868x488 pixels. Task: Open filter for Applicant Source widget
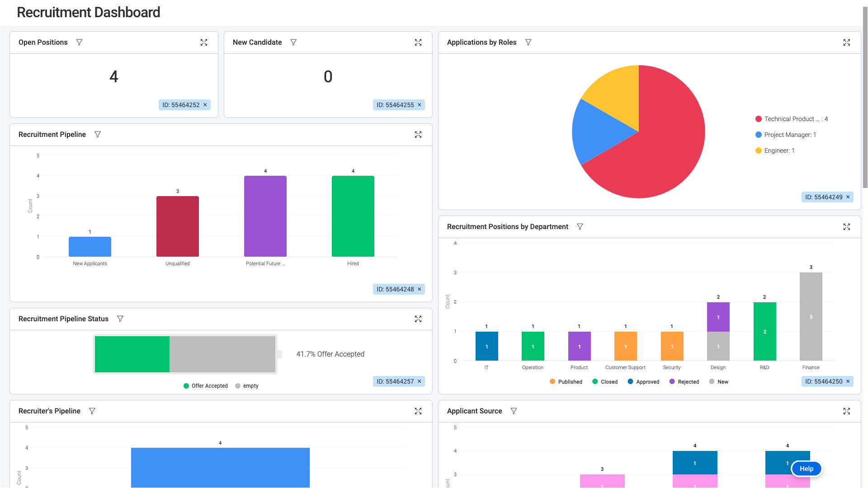pyautogui.click(x=514, y=411)
